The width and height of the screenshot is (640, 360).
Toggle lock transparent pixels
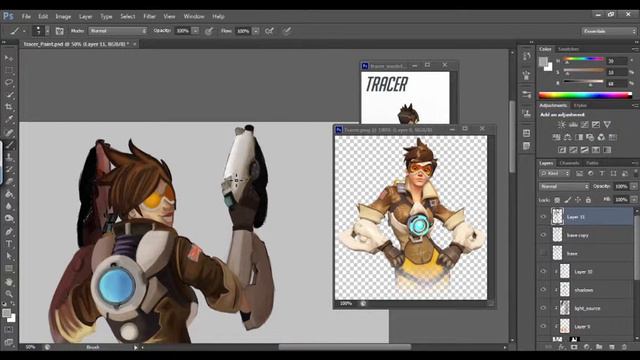point(557,200)
